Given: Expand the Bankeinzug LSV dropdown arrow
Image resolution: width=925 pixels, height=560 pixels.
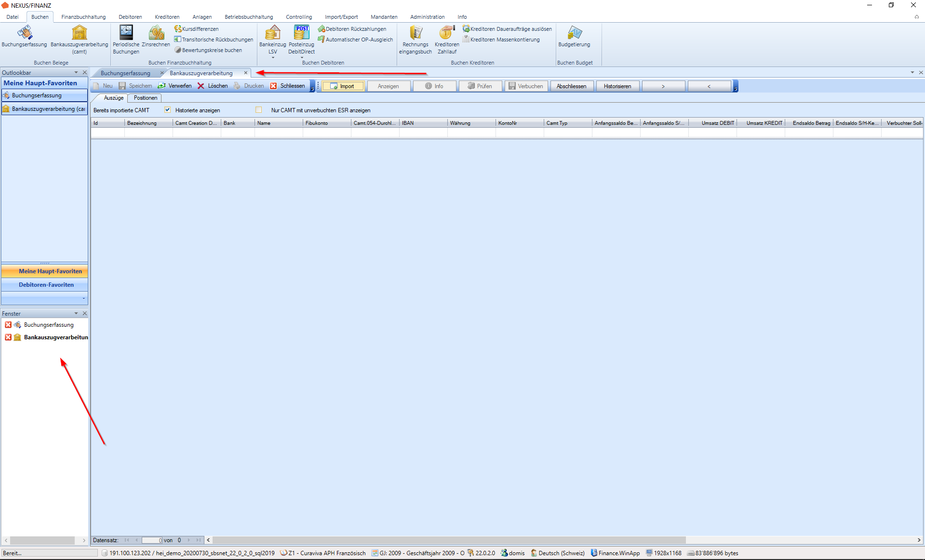Looking at the screenshot, I should tap(273, 58).
